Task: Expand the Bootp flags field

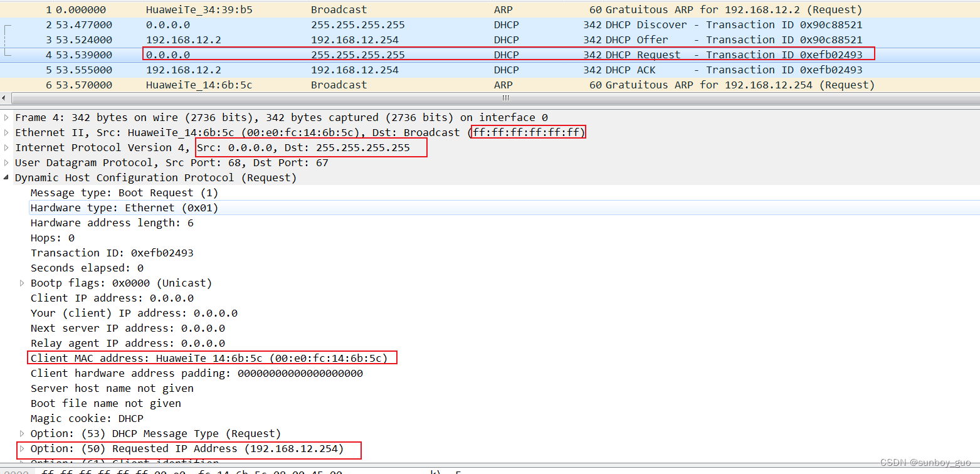Action: click(x=22, y=283)
